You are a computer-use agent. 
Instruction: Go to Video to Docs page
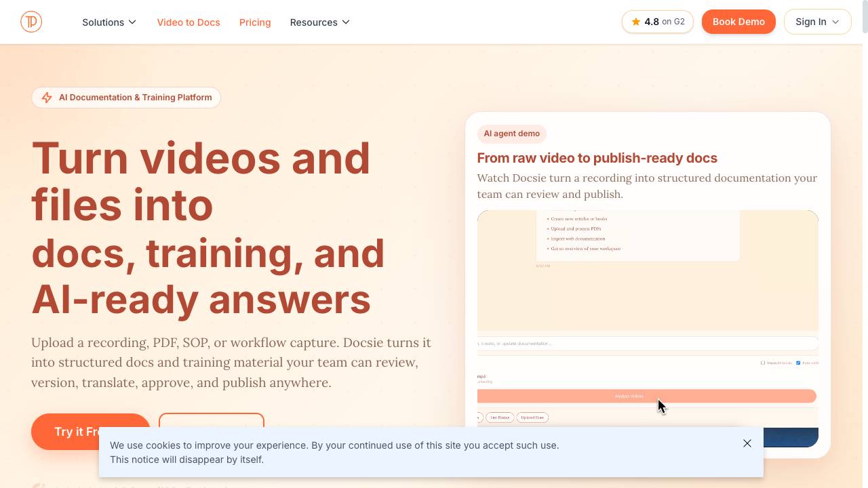point(189,22)
